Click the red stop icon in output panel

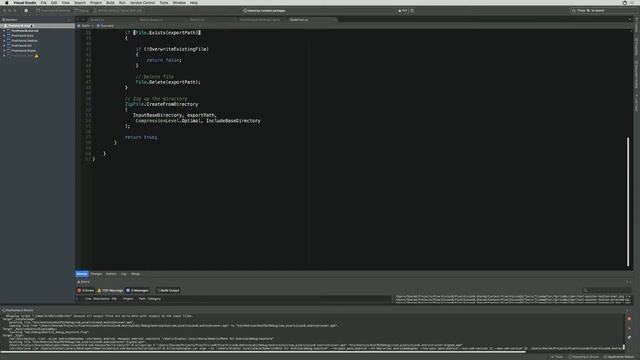click(629, 318)
